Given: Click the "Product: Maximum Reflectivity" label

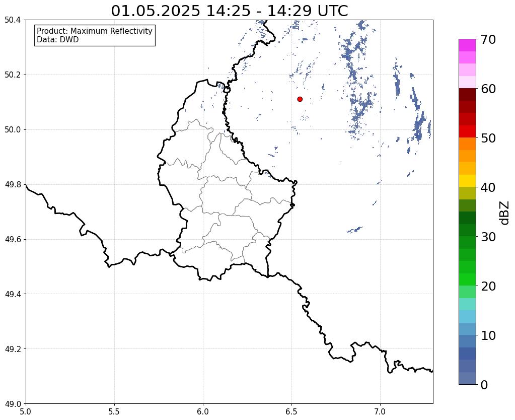Looking at the screenshot, I should [x=95, y=31].
